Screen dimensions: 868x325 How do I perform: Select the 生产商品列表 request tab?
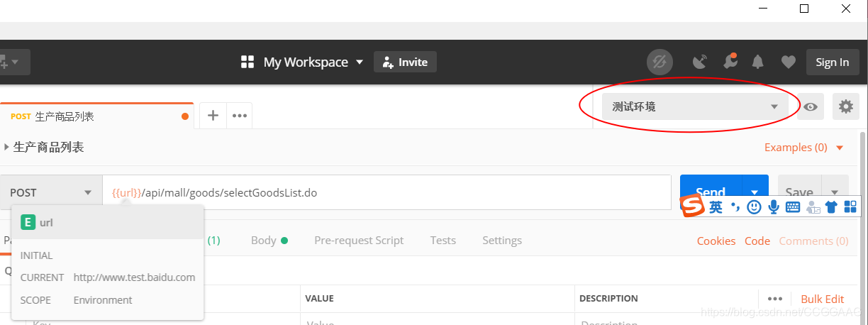pyautogui.click(x=96, y=116)
